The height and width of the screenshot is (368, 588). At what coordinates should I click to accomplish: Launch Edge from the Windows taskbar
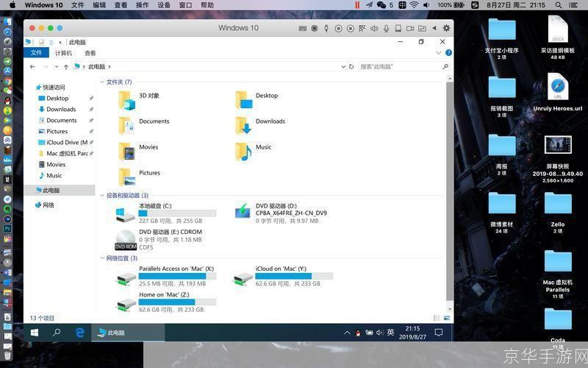(79, 333)
